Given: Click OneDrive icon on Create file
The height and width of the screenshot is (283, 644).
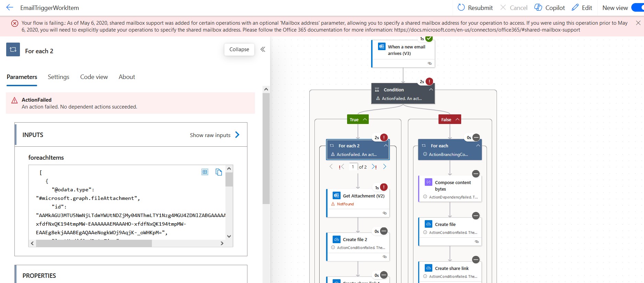Looking at the screenshot, I should pyautogui.click(x=429, y=224).
